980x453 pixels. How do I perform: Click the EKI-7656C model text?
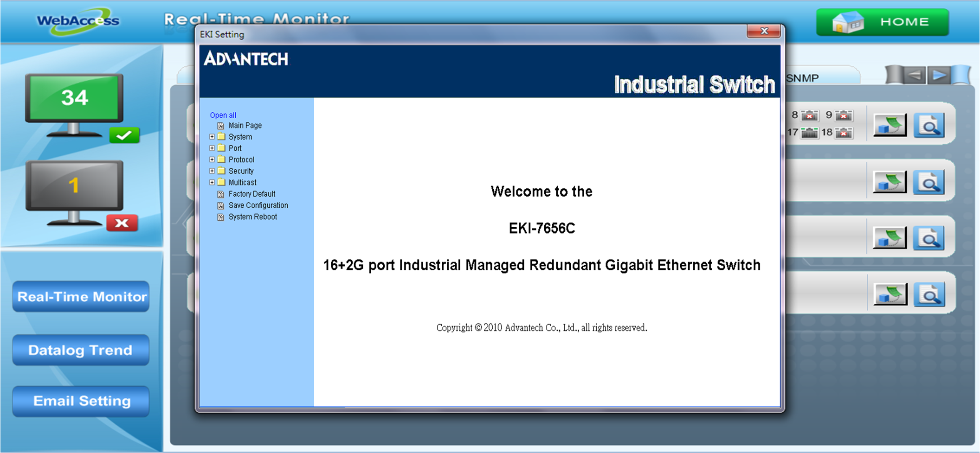(x=542, y=228)
